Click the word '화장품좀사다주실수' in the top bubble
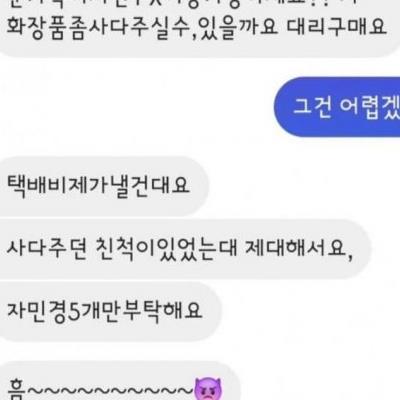Image resolution: width=400 pixels, height=400 pixels. [x=99, y=28]
